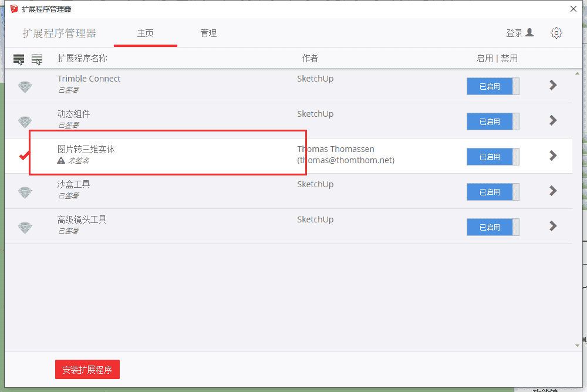Disable the 图片转三维实体 extension toggle
Viewport: 587px width, 392px height.
tap(492, 157)
